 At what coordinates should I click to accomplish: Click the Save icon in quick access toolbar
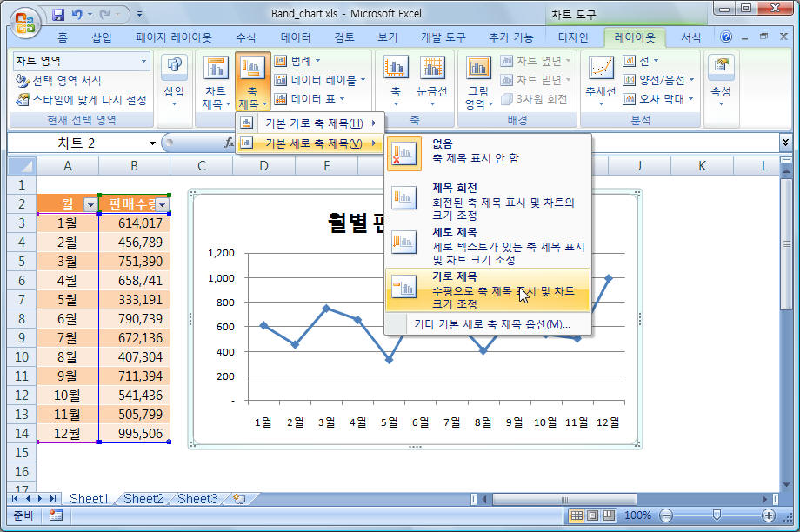tap(58, 15)
